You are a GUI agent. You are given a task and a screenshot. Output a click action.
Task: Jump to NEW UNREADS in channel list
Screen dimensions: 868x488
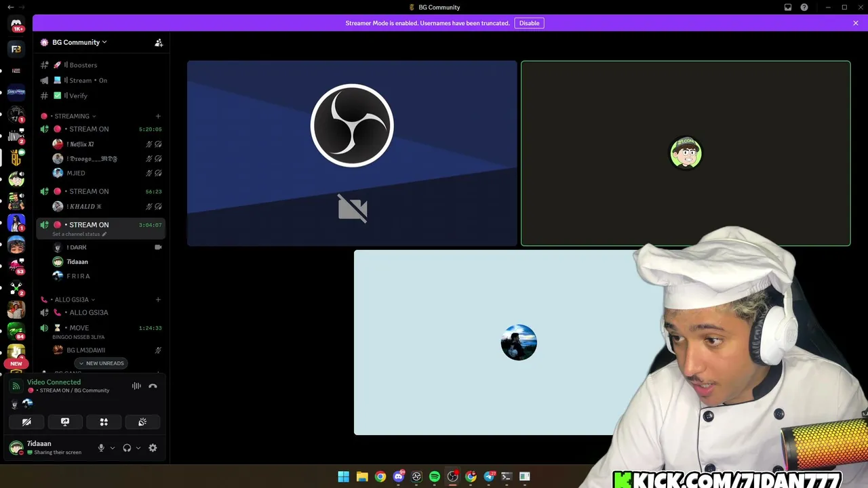tap(101, 363)
